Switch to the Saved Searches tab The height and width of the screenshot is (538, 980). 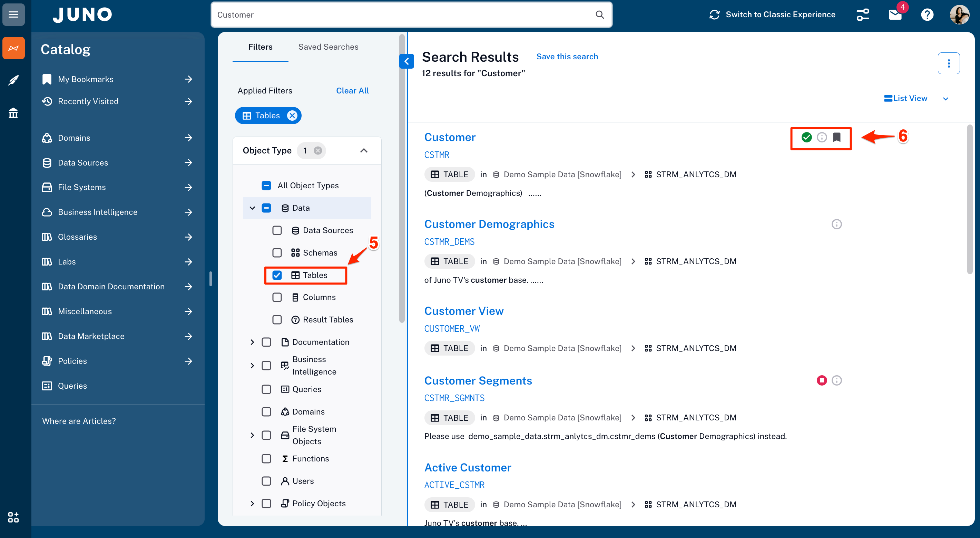(328, 47)
